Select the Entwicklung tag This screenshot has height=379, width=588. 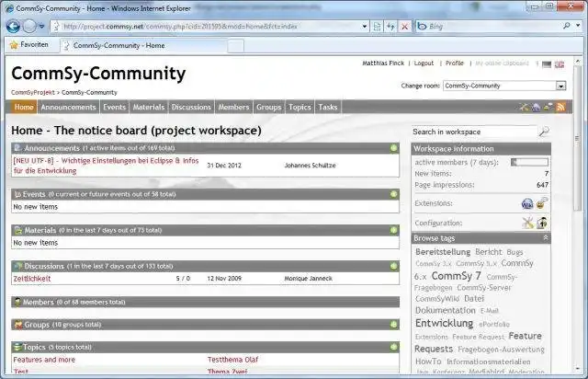[x=444, y=323]
